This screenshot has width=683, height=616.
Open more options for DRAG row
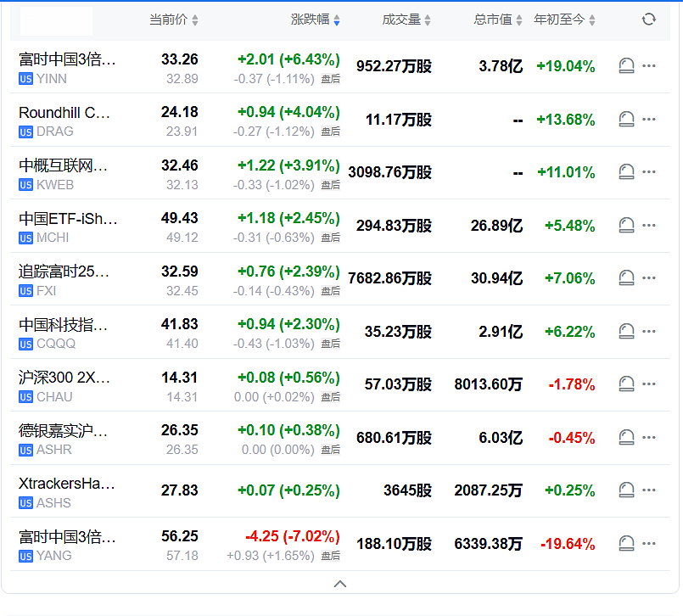click(649, 119)
